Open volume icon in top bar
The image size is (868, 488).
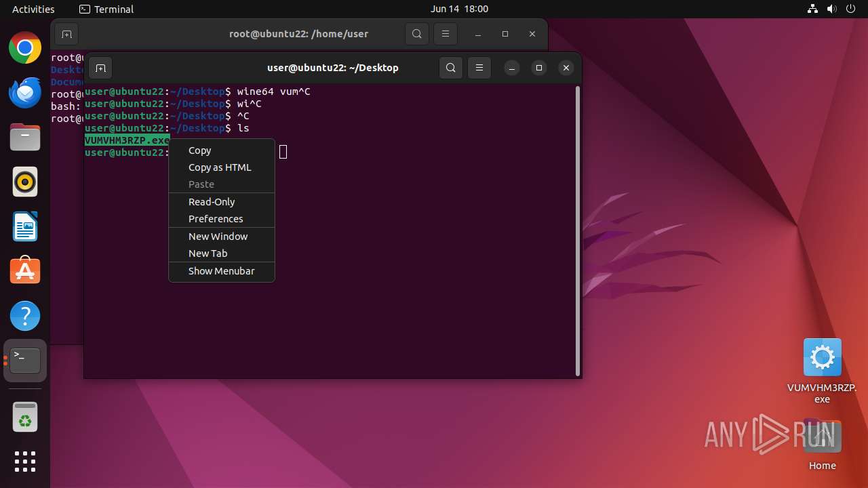click(x=832, y=9)
